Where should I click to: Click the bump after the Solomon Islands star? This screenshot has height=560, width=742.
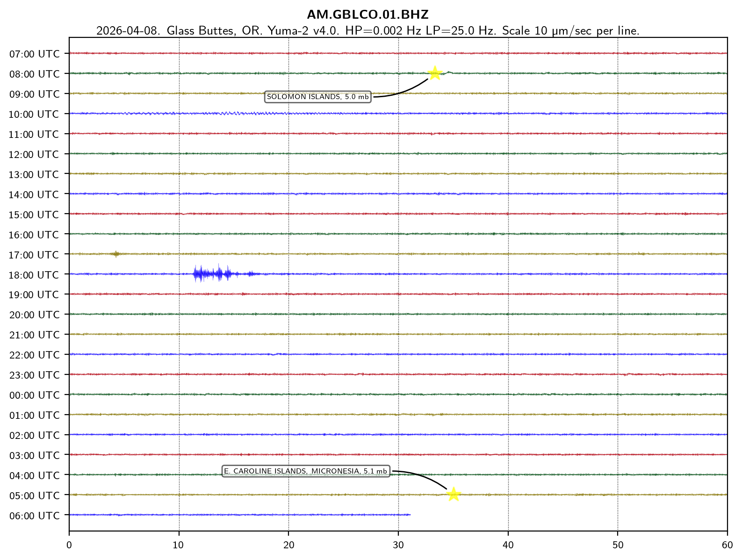[x=449, y=72]
